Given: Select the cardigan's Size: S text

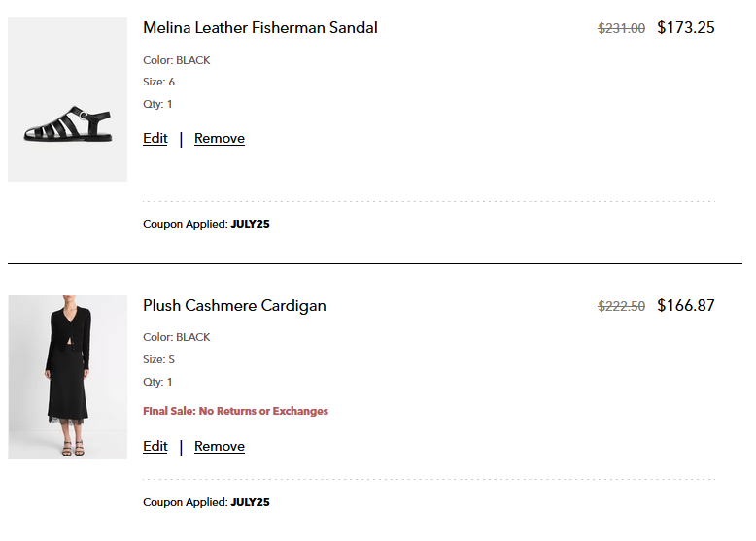Looking at the screenshot, I should [x=158, y=360].
